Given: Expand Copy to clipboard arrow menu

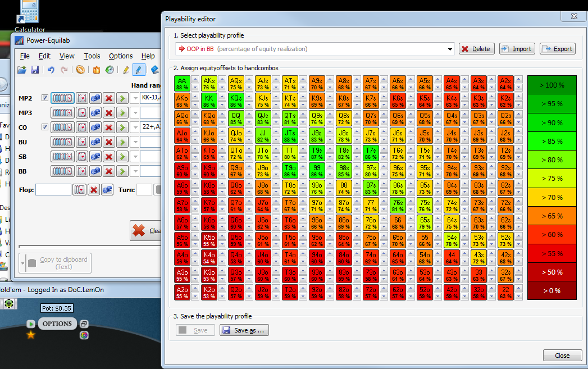Looking at the screenshot, I should (22, 263).
